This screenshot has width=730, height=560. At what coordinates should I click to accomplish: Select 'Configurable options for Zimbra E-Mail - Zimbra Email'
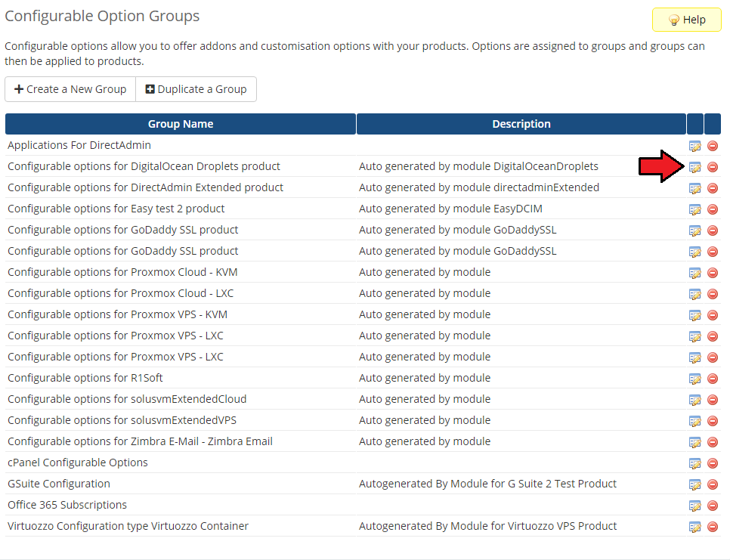tap(140, 442)
